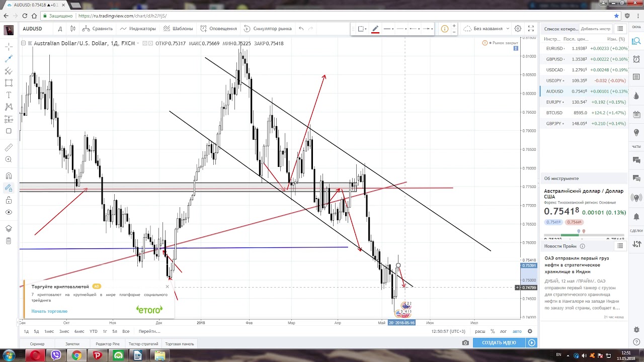Open the notifications bell in right sidebar
Viewport: 644px width, 362px height.
point(636,217)
